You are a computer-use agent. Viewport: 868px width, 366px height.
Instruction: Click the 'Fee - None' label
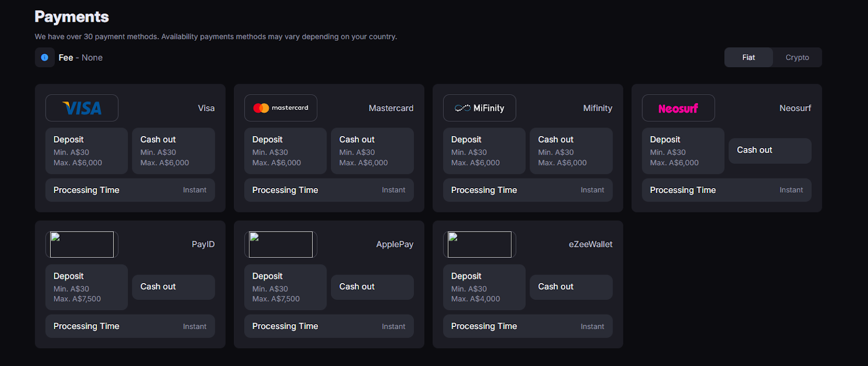tap(80, 57)
